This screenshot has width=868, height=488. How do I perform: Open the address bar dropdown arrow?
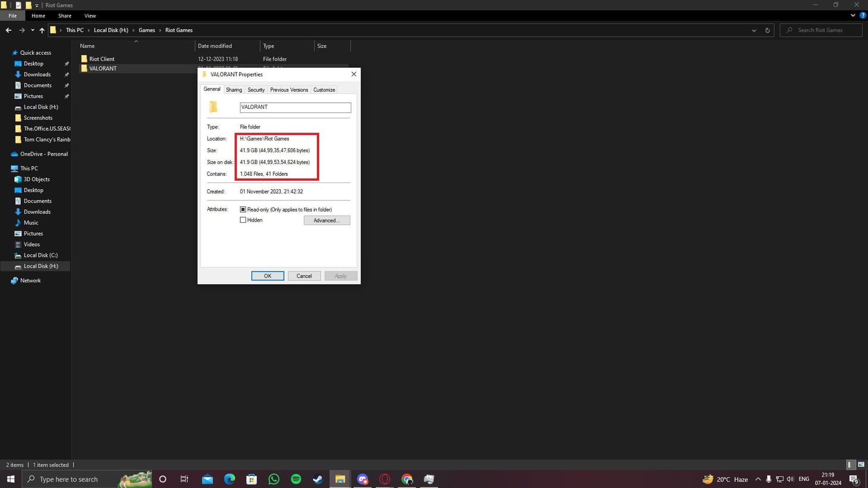[754, 30]
